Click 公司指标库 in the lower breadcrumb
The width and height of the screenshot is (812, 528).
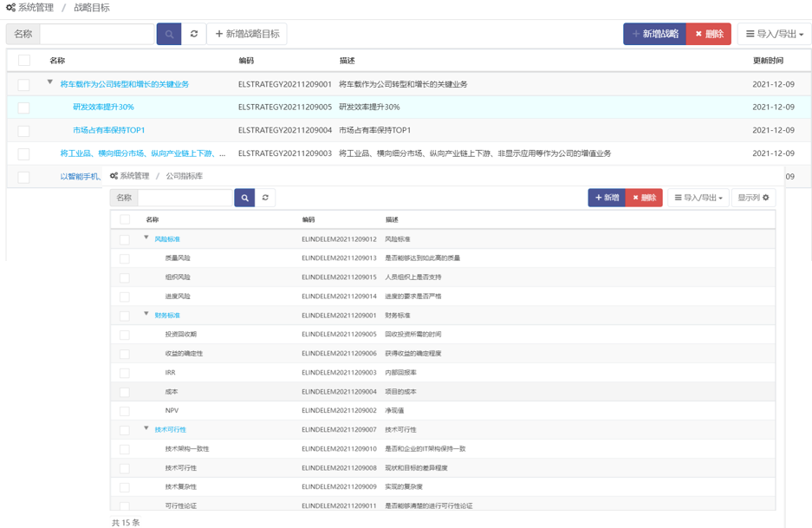[184, 176]
